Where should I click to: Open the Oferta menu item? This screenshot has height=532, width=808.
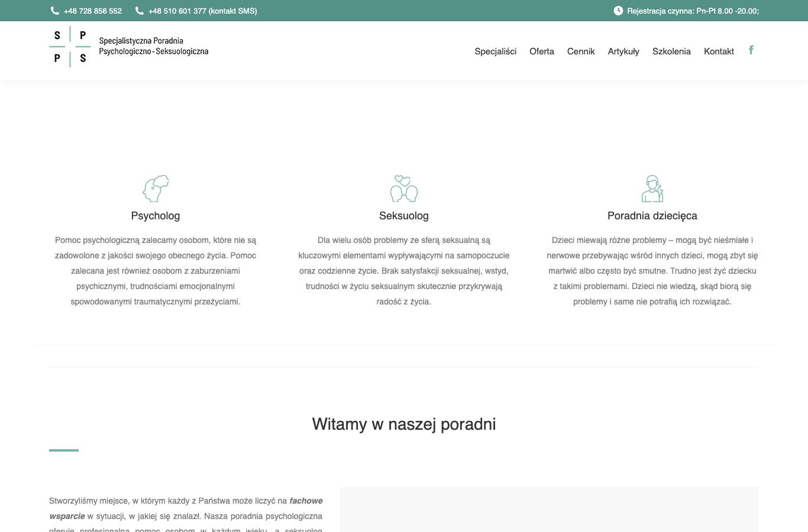point(542,51)
